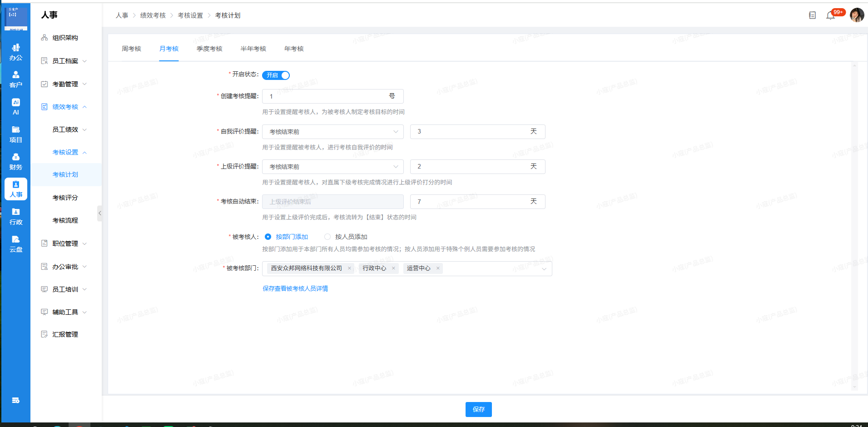The height and width of the screenshot is (427, 868).
Task: Expand the 员工档案 sidebar menu
Action: click(x=65, y=61)
